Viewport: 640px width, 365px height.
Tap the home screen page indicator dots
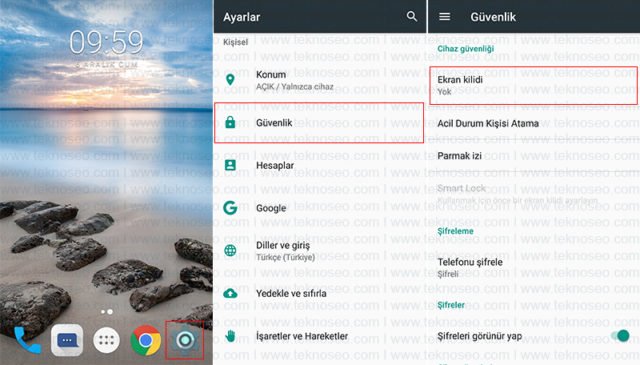[x=107, y=312]
